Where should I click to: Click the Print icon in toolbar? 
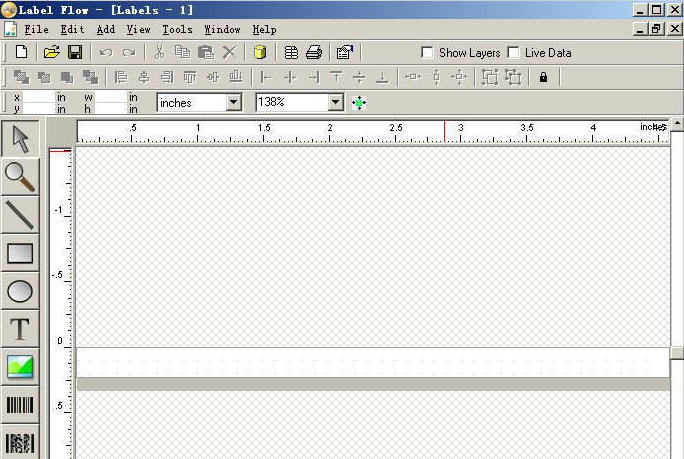pyautogui.click(x=314, y=52)
